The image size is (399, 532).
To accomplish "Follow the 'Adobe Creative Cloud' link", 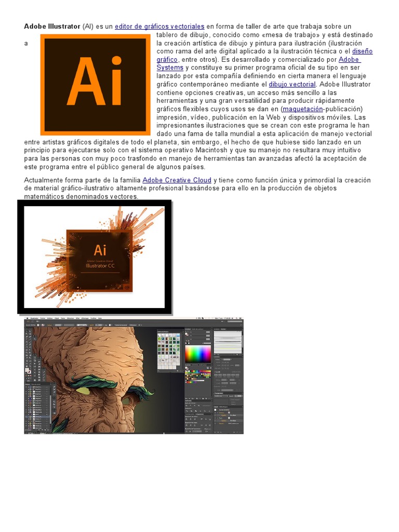I will click(x=177, y=180).
